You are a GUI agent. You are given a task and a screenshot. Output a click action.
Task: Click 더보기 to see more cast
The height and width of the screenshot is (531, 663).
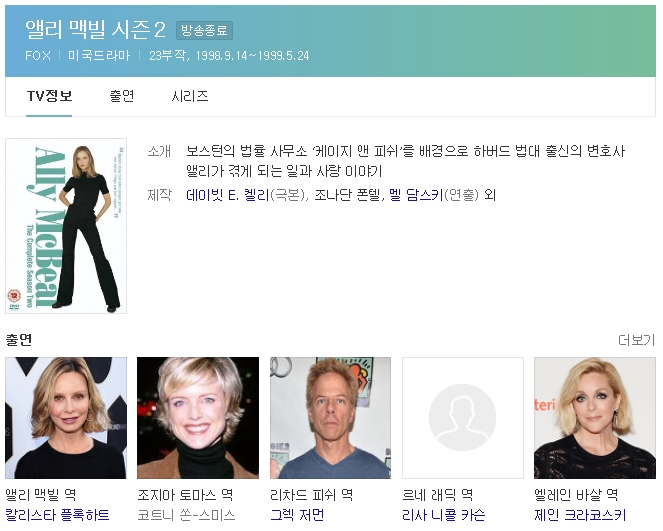pos(636,340)
